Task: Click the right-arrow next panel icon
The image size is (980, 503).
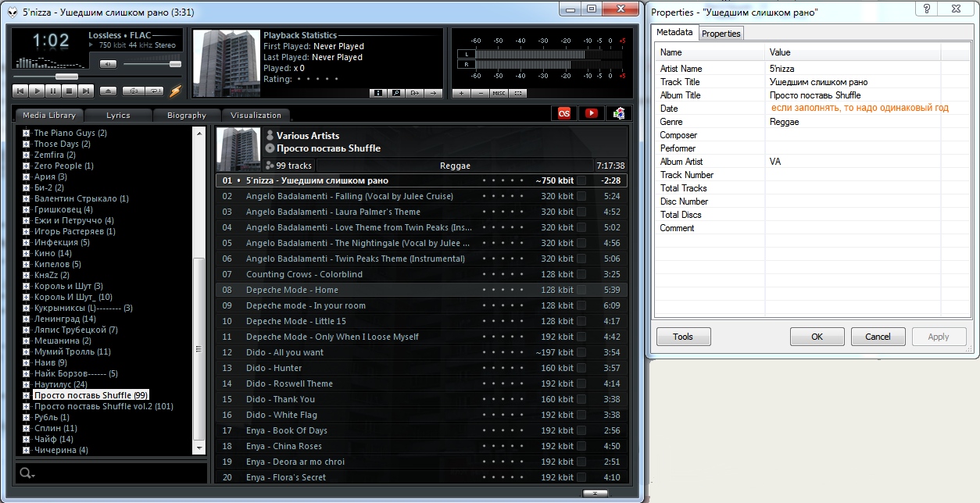Action: (433, 93)
